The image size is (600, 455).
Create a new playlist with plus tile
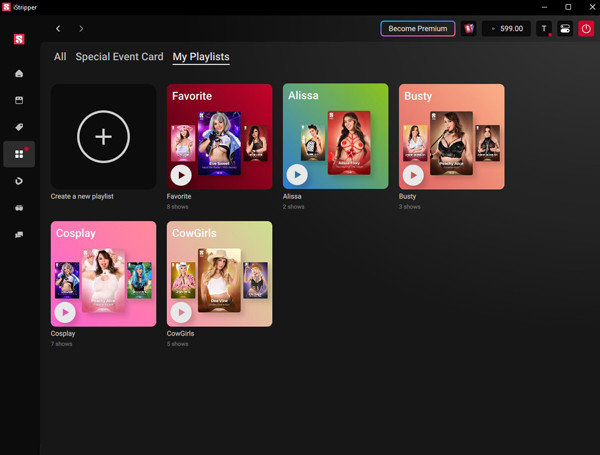click(103, 137)
